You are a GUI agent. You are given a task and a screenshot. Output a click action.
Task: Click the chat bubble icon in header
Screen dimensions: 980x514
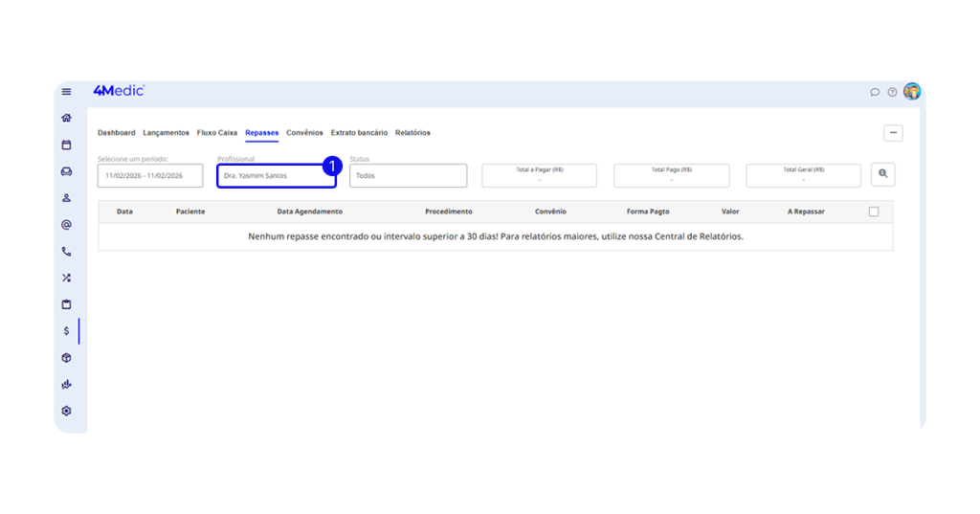(x=875, y=92)
